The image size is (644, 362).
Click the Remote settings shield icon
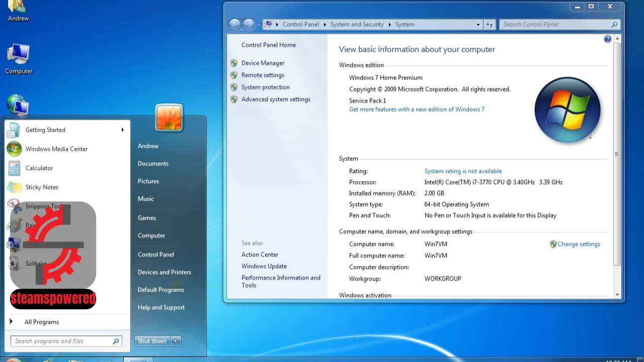point(234,75)
